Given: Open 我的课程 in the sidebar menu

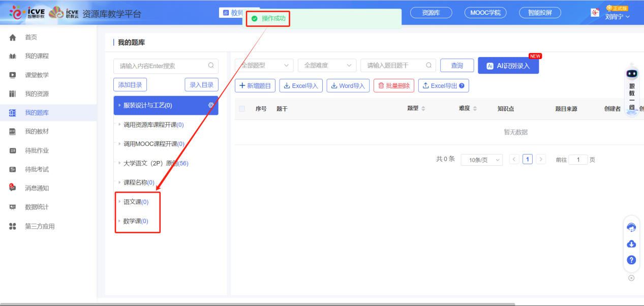Looking at the screenshot, I should click(37, 56).
